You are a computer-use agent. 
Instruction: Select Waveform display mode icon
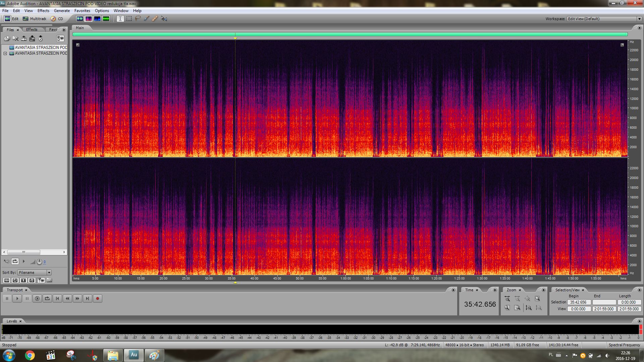pyautogui.click(x=79, y=19)
